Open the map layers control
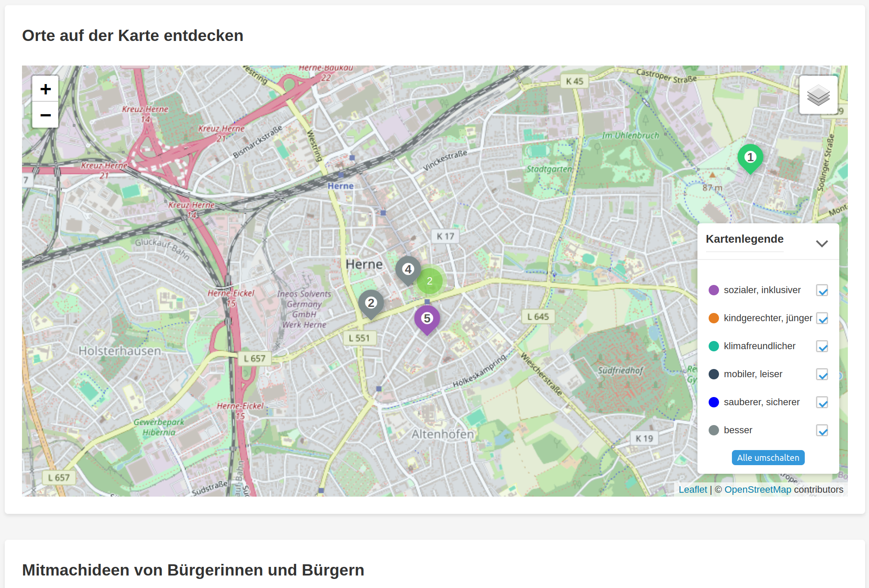Viewport: 869px width, 588px height. [x=818, y=95]
